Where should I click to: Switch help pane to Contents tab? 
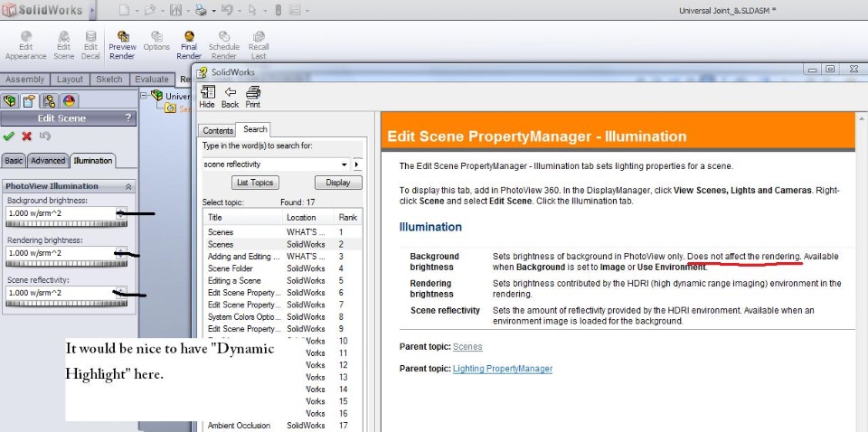[x=218, y=130]
